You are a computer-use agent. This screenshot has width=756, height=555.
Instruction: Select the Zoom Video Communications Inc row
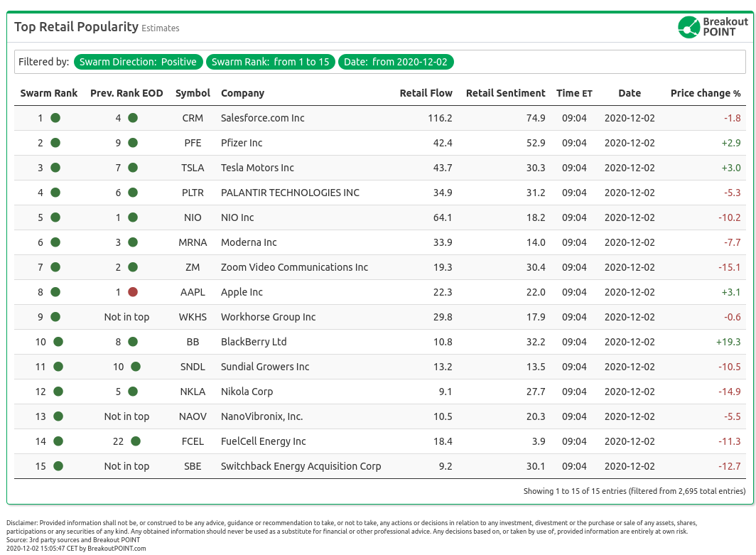pos(294,267)
